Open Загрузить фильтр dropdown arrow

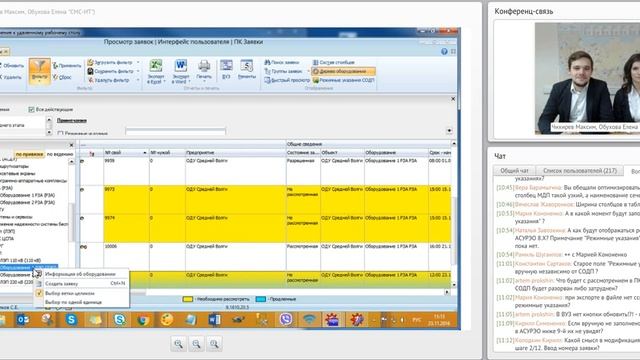(x=138, y=62)
